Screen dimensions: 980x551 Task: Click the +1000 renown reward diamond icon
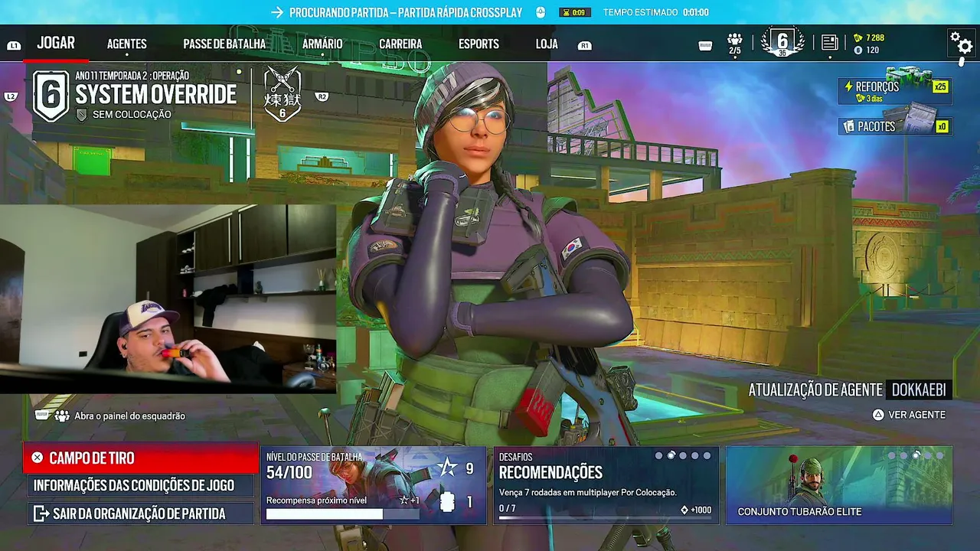(684, 510)
